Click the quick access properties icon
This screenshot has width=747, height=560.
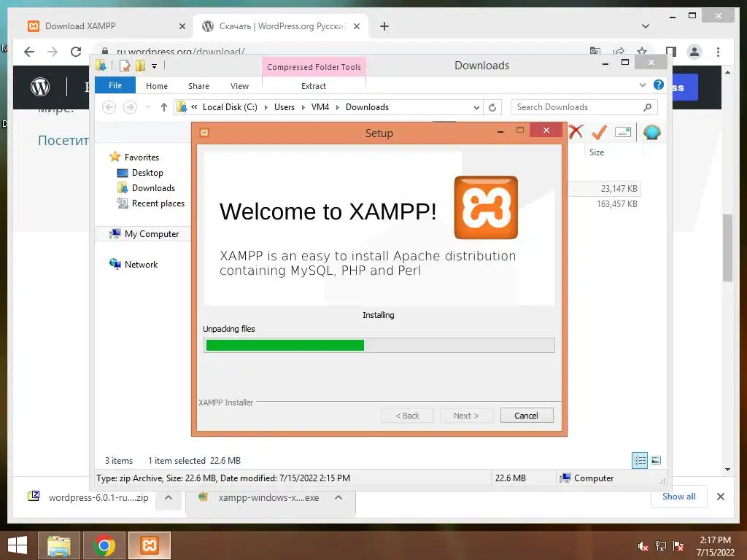click(x=124, y=66)
